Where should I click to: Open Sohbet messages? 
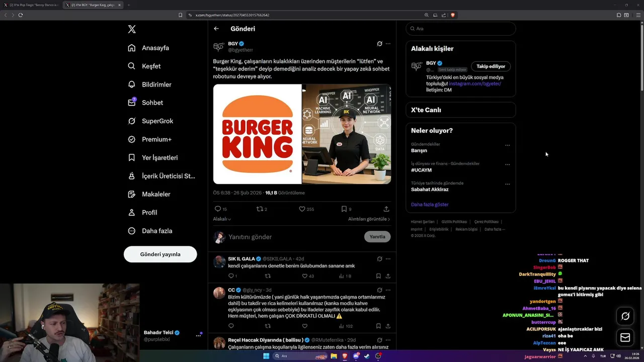point(145,103)
